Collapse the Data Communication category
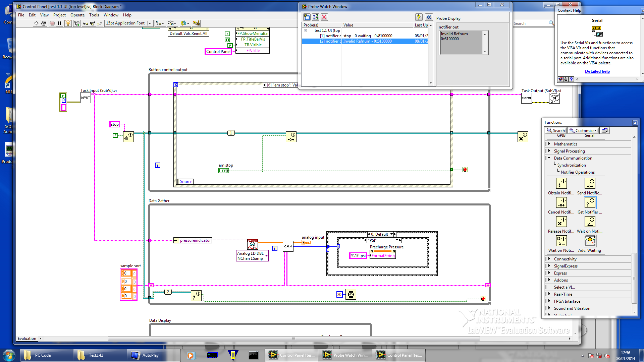The image size is (644, 362). point(549,158)
